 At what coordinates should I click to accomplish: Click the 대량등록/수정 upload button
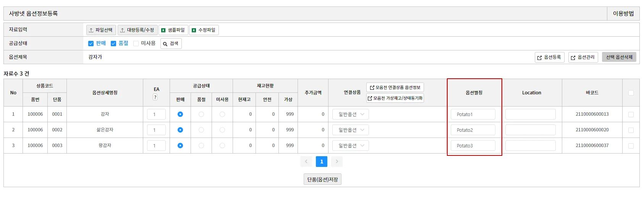click(x=138, y=30)
